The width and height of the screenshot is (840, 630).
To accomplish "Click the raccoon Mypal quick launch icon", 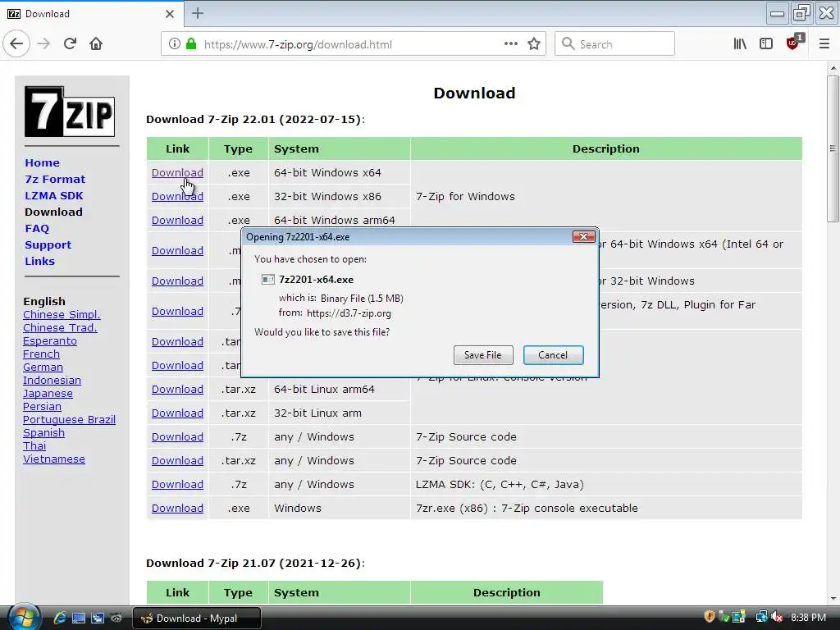I will (x=116, y=619).
